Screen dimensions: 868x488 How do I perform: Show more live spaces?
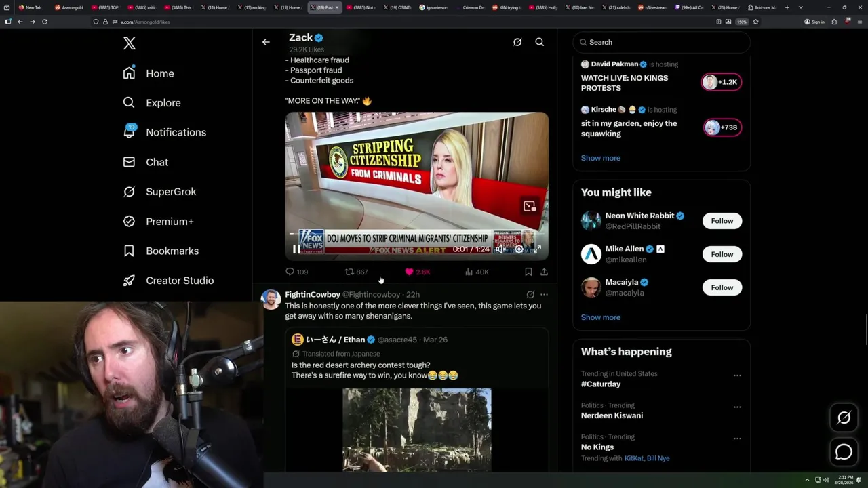600,158
